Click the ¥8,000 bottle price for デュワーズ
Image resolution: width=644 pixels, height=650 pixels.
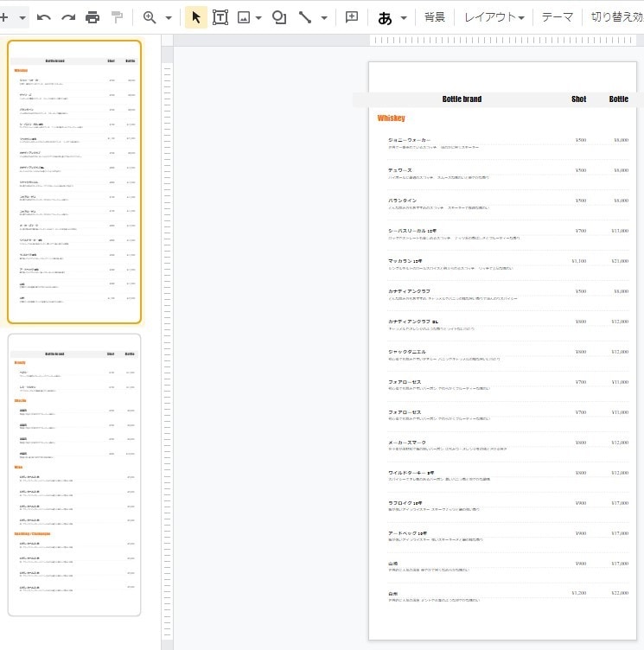tap(622, 170)
